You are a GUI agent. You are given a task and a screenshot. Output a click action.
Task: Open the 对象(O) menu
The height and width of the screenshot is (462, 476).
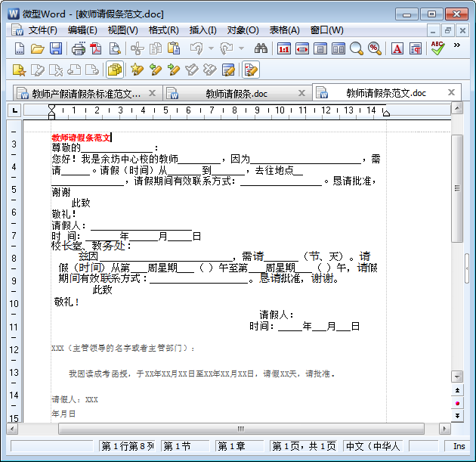243,30
